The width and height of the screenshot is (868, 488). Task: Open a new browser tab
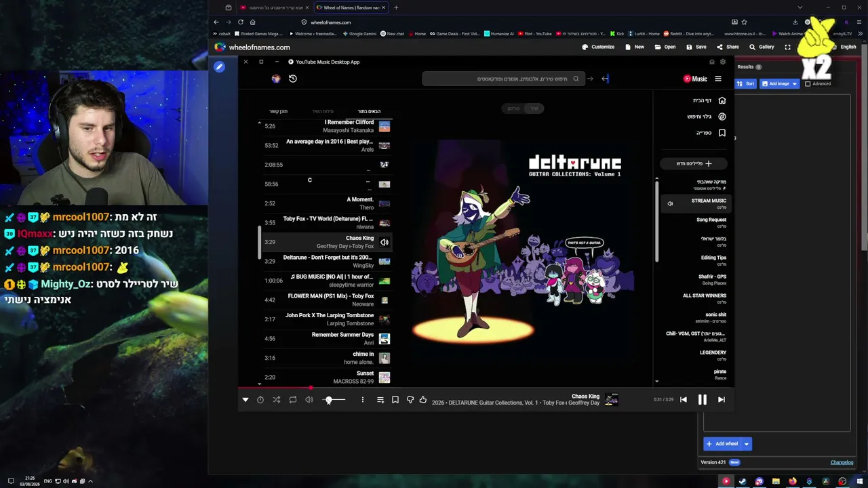click(x=396, y=7)
